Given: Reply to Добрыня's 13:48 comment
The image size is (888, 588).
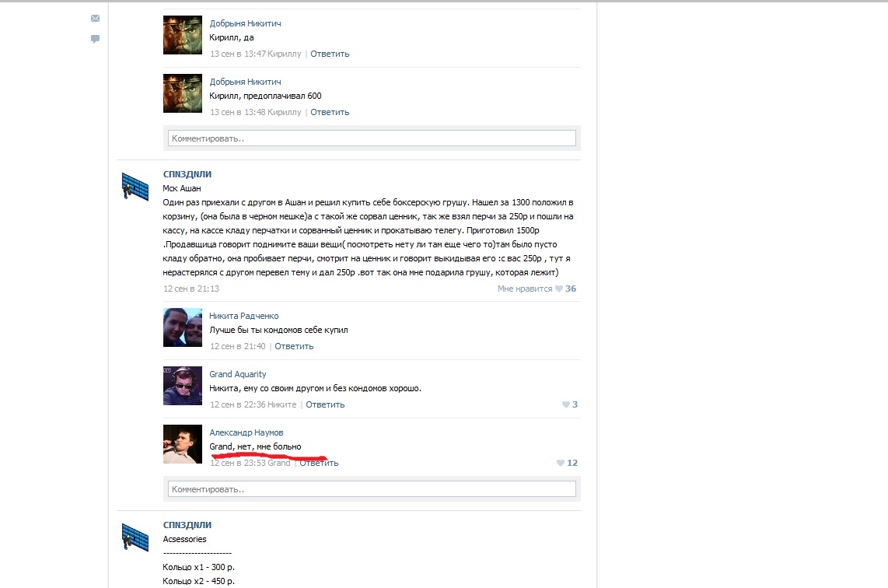Looking at the screenshot, I should pyautogui.click(x=330, y=112).
